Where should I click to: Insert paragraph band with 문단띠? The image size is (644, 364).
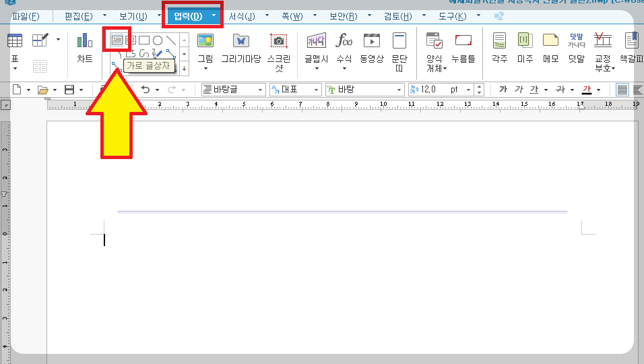[x=399, y=52]
